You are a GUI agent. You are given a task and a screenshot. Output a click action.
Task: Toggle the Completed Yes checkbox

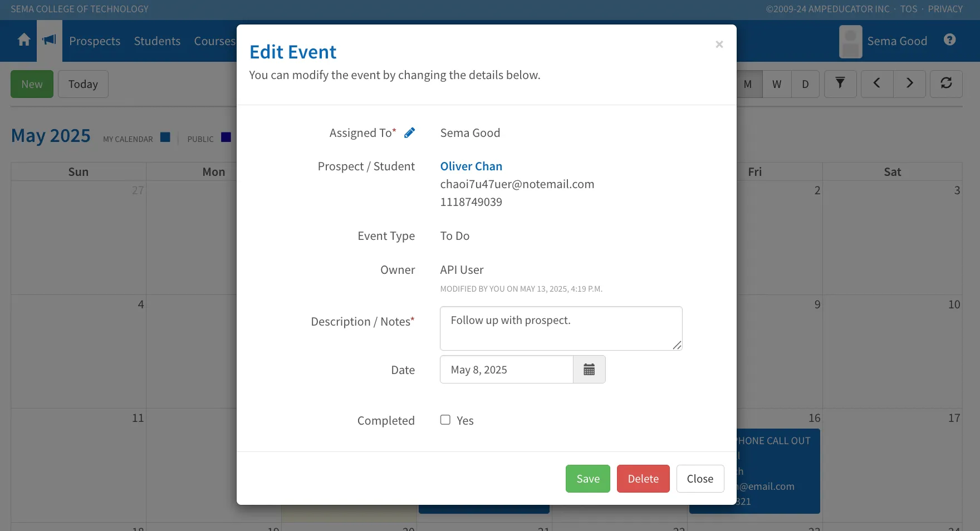pyautogui.click(x=445, y=420)
